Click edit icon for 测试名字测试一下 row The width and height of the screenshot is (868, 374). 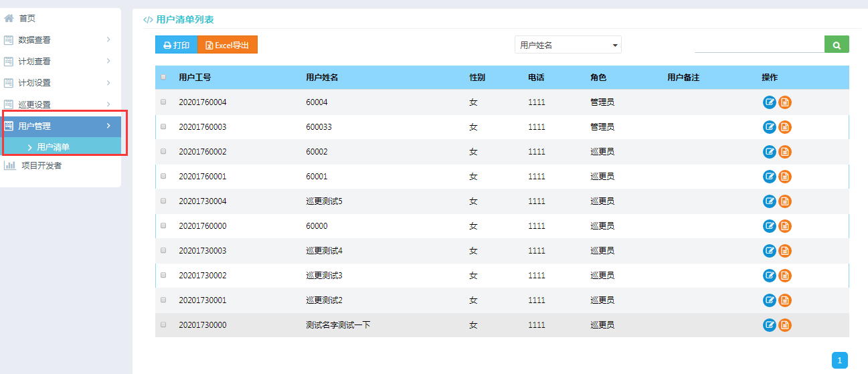tap(770, 325)
